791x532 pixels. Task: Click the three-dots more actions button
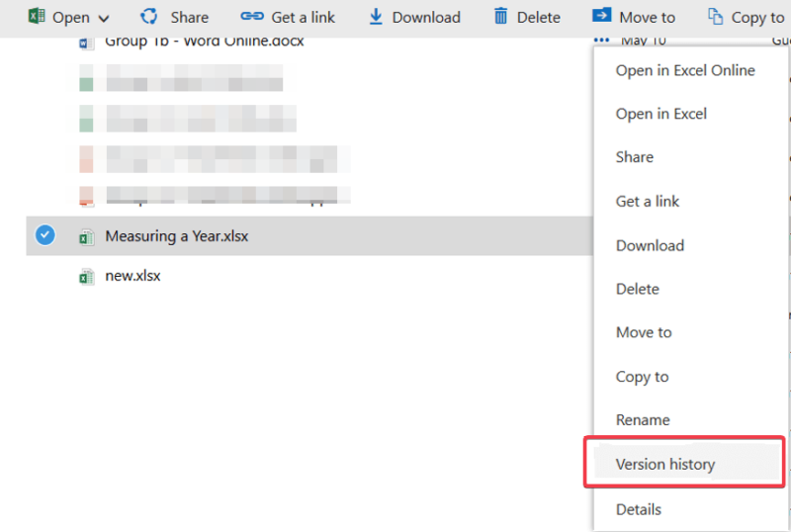601,40
